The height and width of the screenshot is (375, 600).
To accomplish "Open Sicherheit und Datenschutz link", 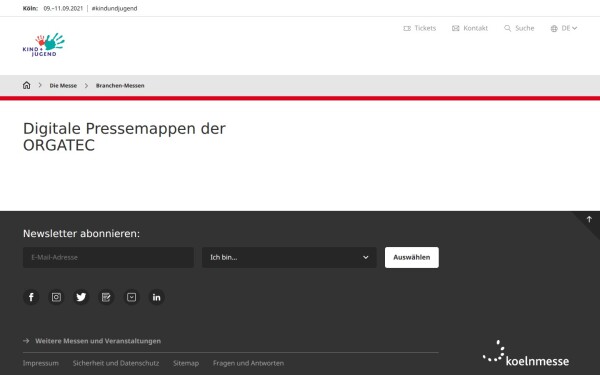I will tap(116, 363).
